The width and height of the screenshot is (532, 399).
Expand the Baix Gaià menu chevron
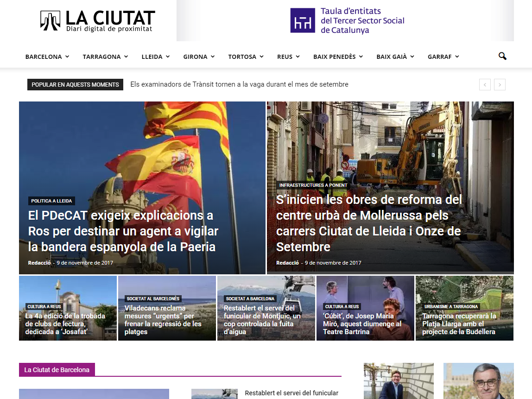pos(412,57)
